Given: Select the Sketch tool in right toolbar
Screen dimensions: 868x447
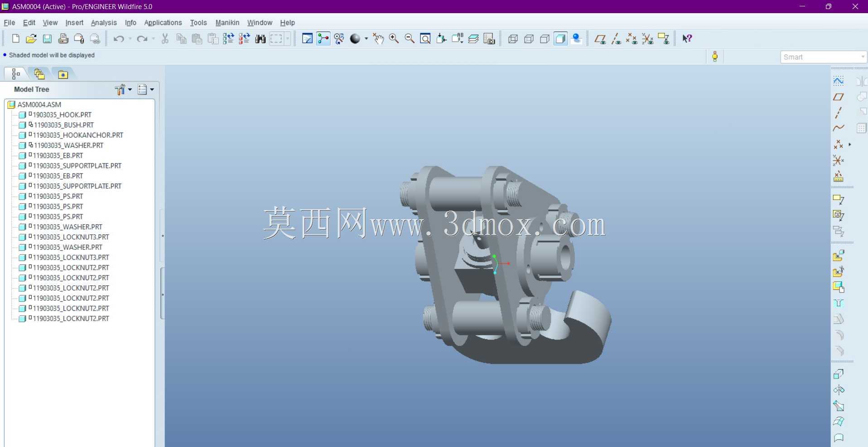Looking at the screenshot, I should 839,81.
